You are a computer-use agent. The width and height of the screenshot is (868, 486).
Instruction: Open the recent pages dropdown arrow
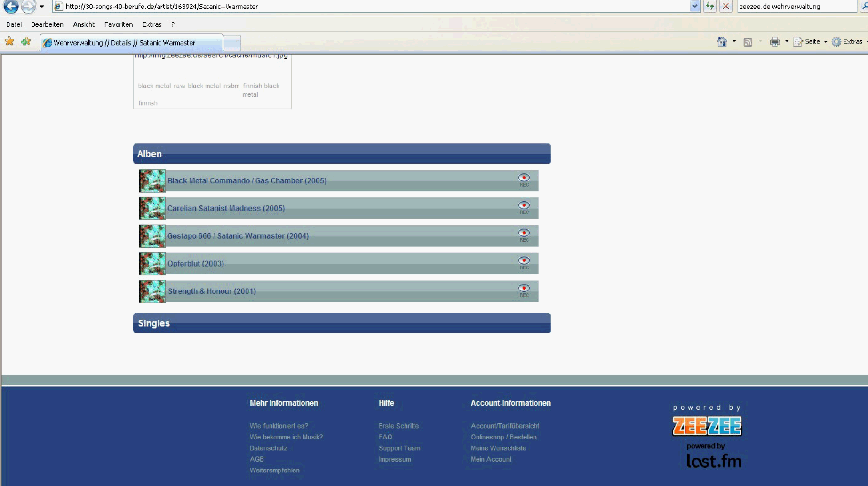point(42,7)
